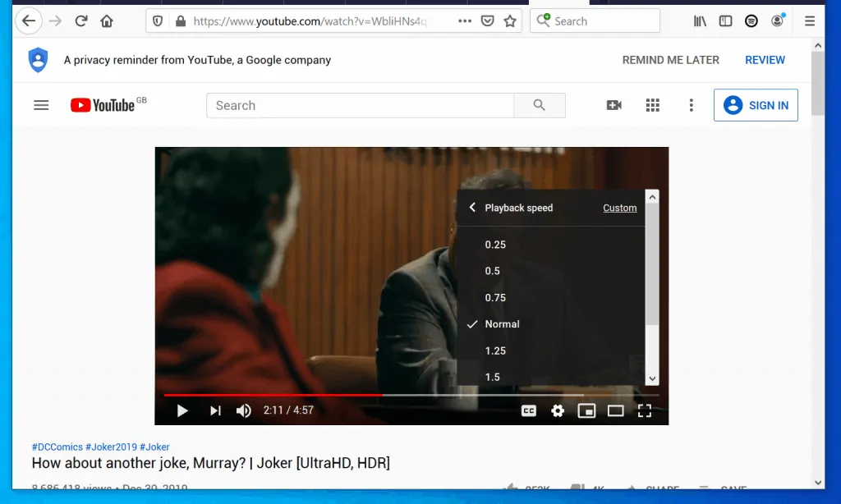Viewport: 841px width, 504px height.
Task: Click the REMIND ME LATER button
Action: (x=670, y=60)
